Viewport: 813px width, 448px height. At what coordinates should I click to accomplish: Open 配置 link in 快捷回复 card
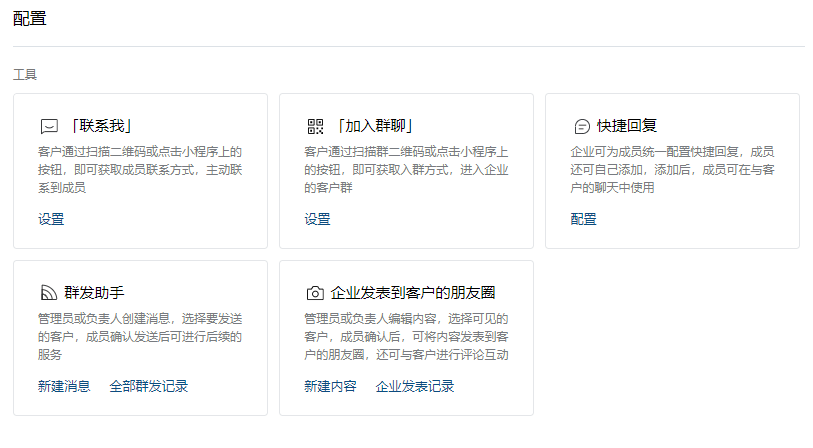pyautogui.click(x=583, y=219)
